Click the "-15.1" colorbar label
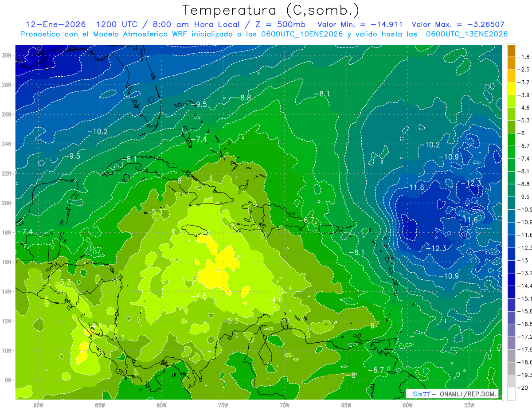The width and height of the screenshot is (532, 411). click(525, 298)
